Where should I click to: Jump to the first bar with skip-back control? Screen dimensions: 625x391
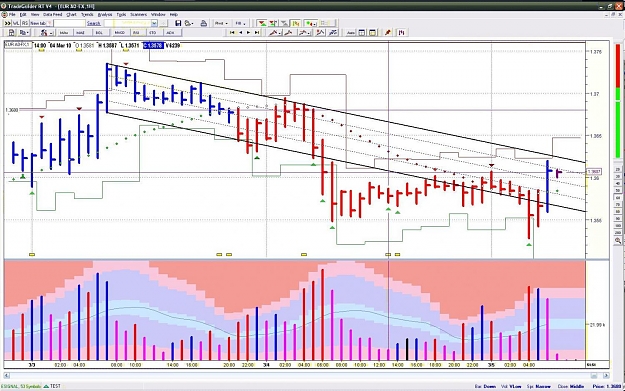pos(232,33)
